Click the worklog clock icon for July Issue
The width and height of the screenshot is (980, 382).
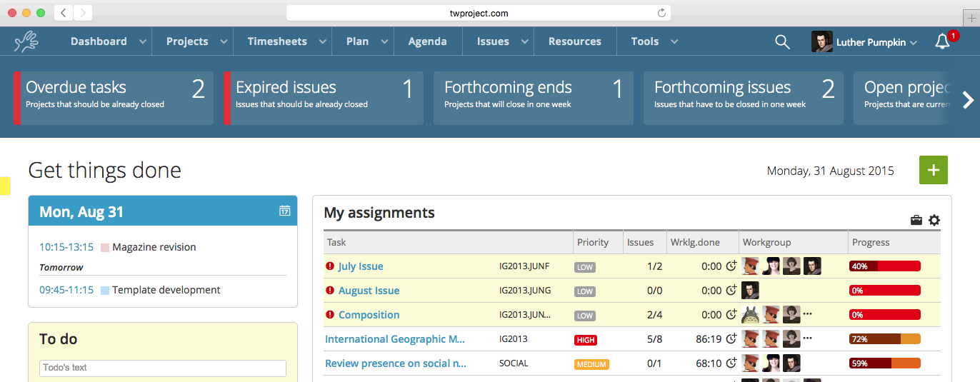click(x=731, y=266)
